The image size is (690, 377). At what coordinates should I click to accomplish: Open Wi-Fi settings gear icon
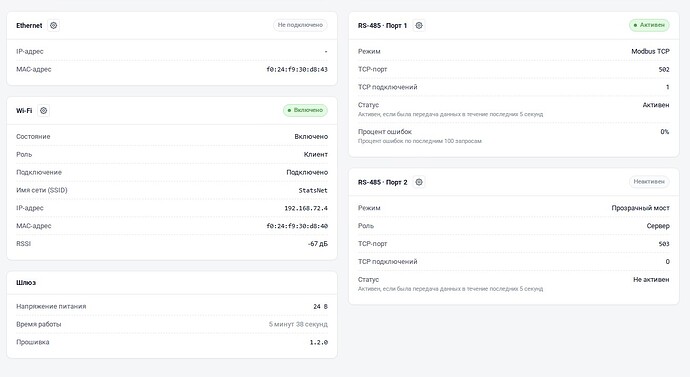point(44,110)
